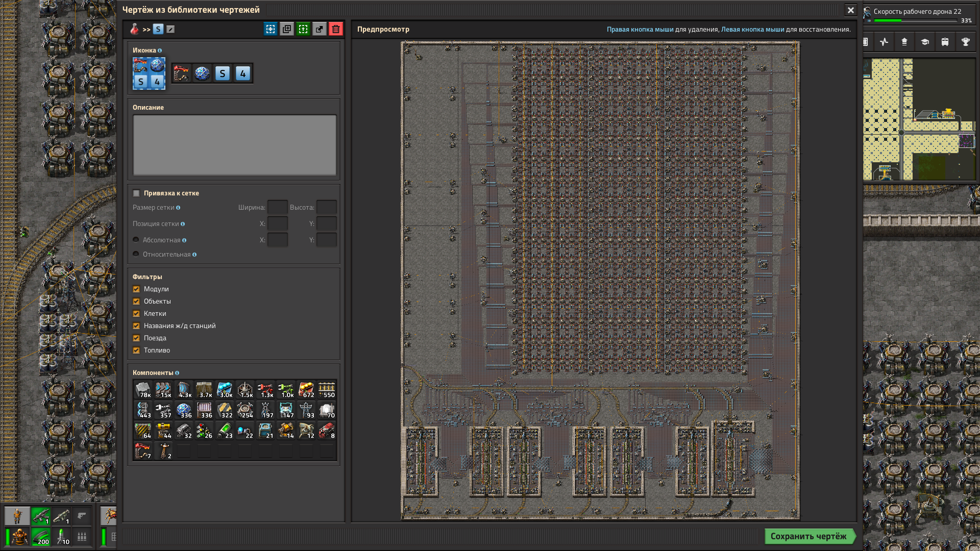Click the beacon component with 147
980x551 pixels.
pyautogui.click(x=286, y=410)
